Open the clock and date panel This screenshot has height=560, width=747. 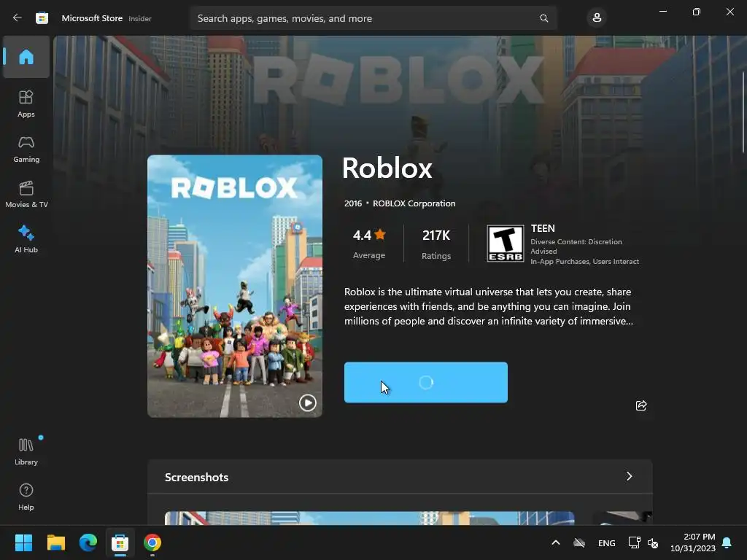tap(693, 542)
